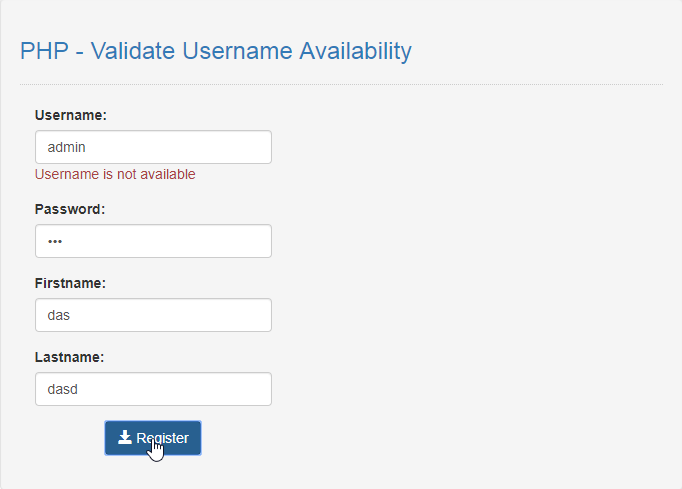
Task: Place cursor after the masked password dots
Action: pyautogui.click(x=63, y=241)
